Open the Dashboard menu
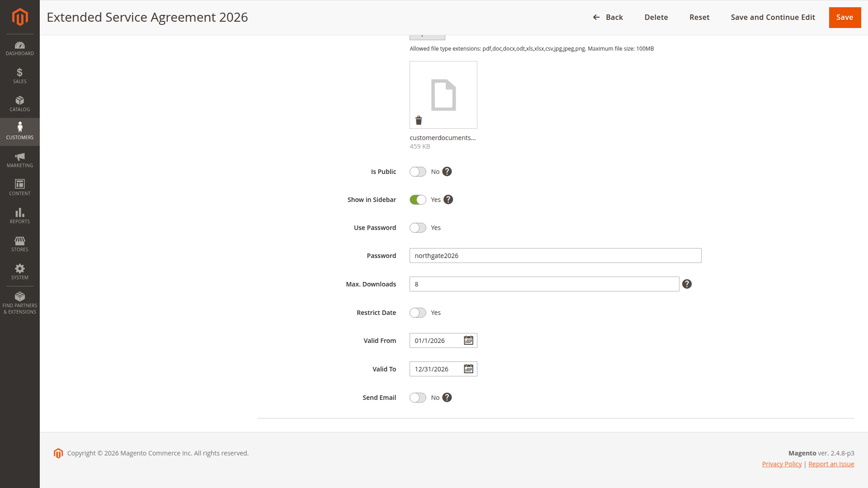The image size is (868, 488). [x=20, y=48]
